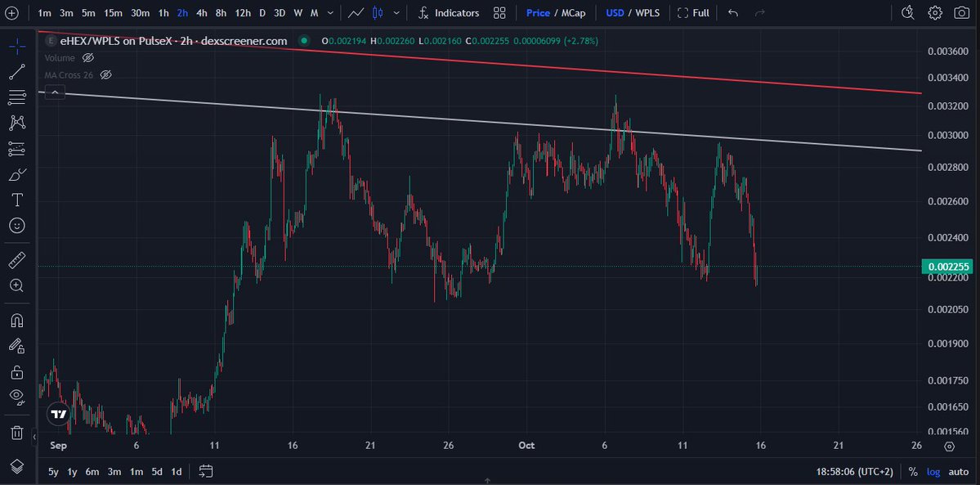The image size is (980, 485).
Task: Select the brush drawing tool
Action: click(17, 174)
